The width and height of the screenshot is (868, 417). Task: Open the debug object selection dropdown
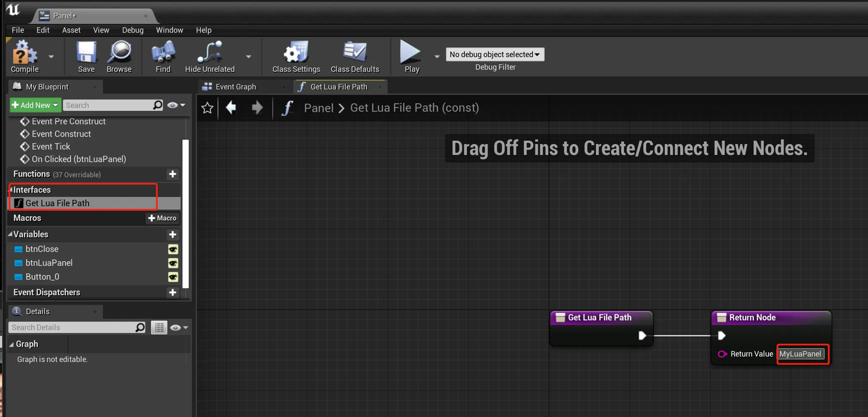point(495,54)
